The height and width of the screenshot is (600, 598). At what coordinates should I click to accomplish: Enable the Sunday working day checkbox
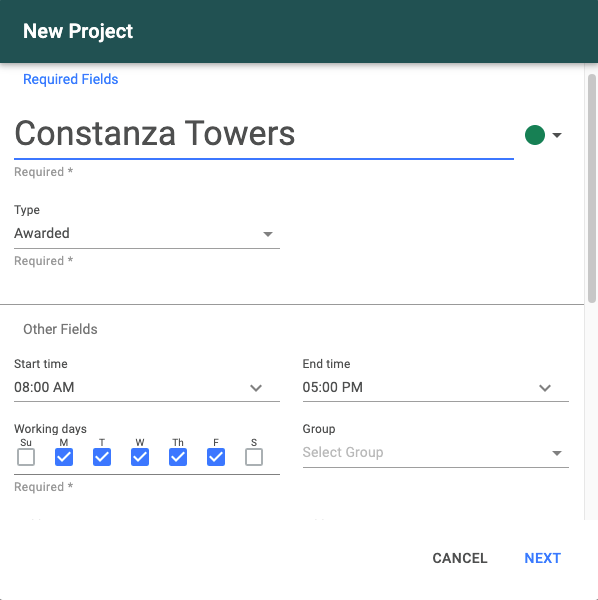point(26,457)
